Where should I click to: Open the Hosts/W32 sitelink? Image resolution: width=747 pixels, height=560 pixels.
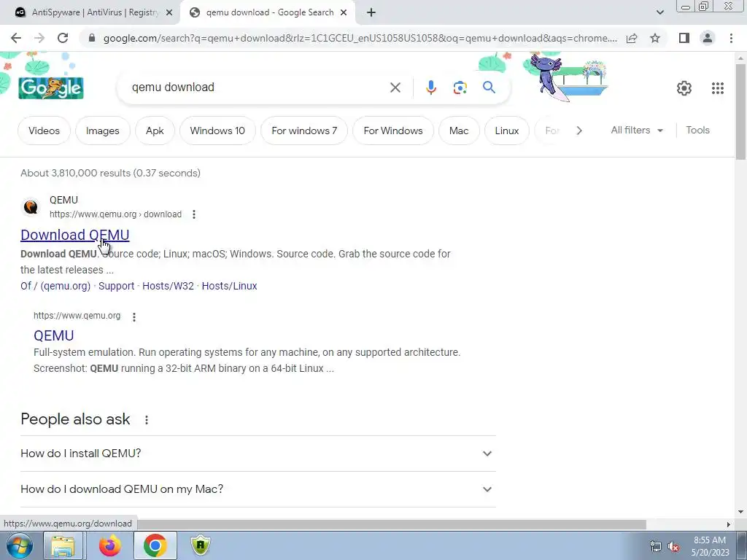pyautogui.click(x=168, y=286)
